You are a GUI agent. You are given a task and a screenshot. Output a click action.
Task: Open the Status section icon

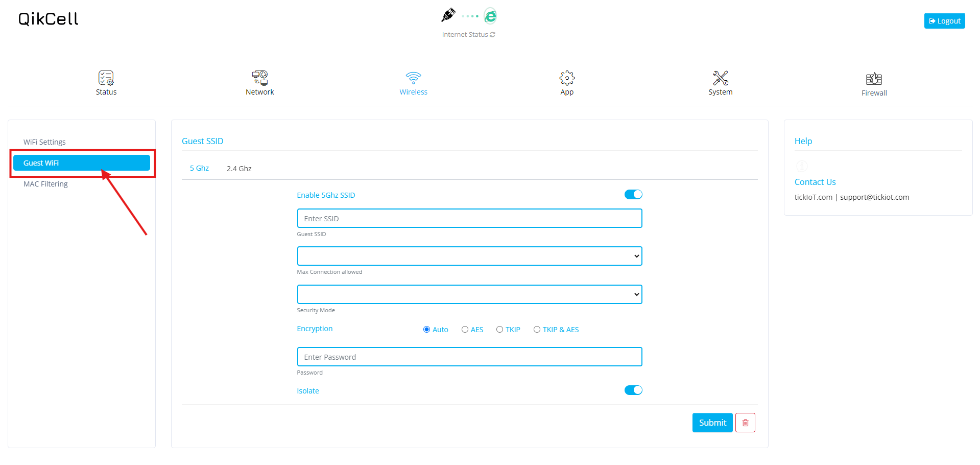[x=106, y=78]
